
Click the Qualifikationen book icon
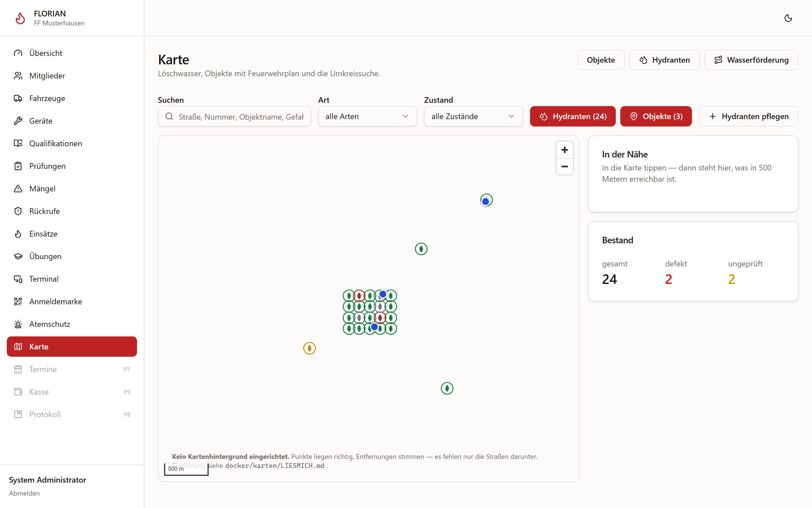click(x=18, y=143)
